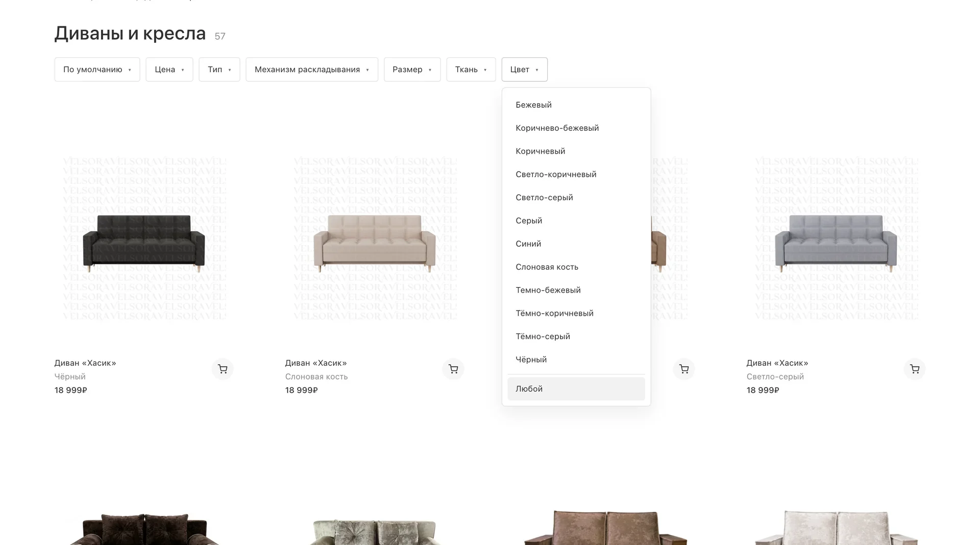Choose Светло-коричневый from the list
The width and height of the screenshot is (980, 545).
point(576,174)
